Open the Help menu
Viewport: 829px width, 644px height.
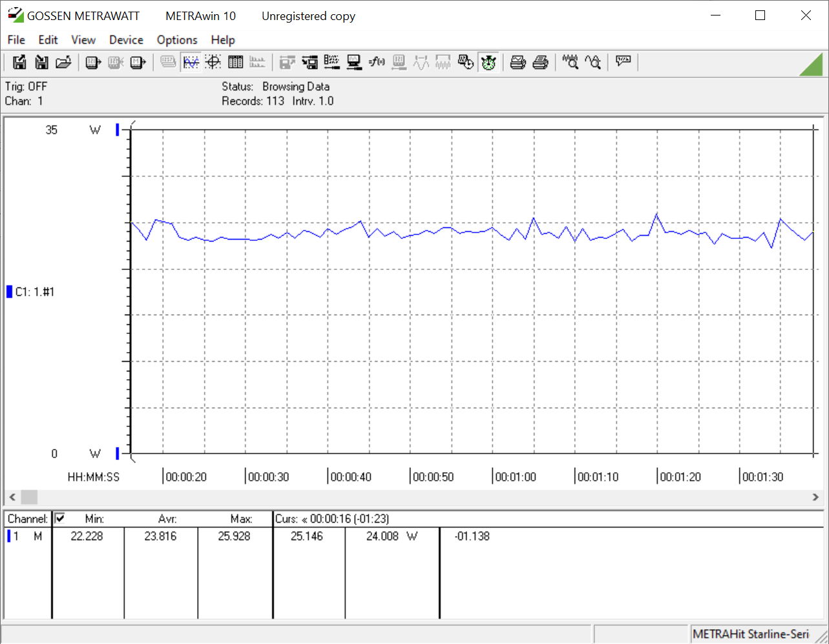click(223, 39)
